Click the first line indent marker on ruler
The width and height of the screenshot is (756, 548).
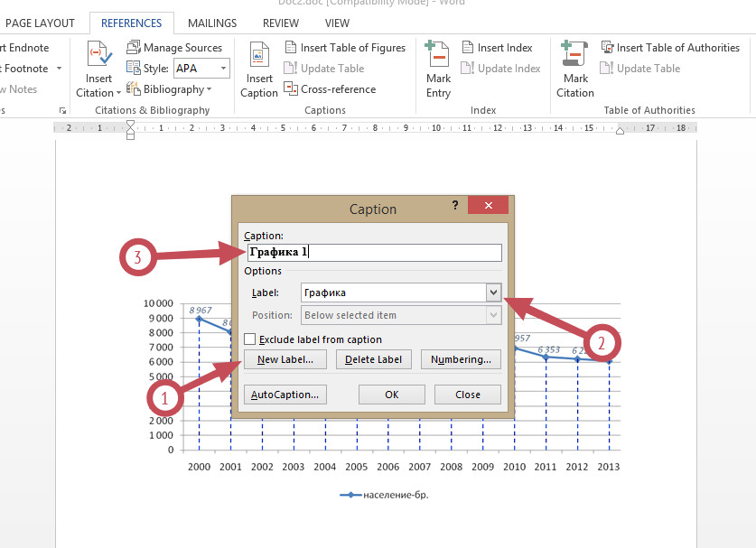coord(130,125)
